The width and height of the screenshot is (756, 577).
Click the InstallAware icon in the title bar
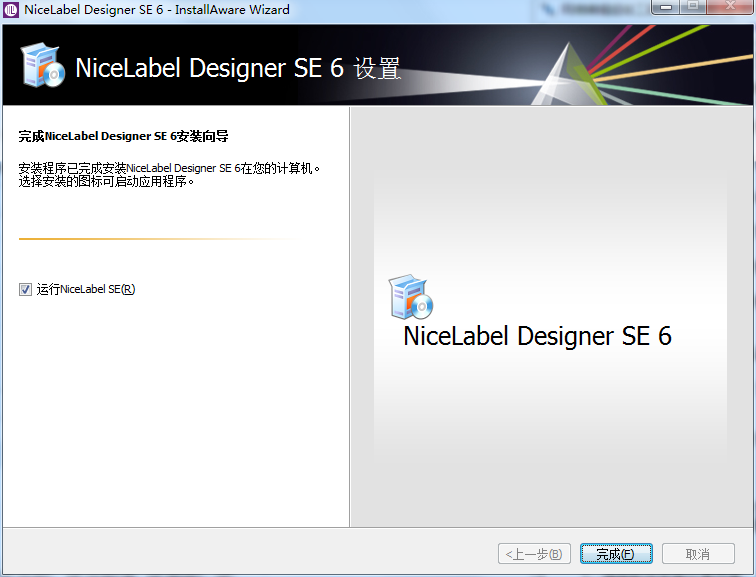coord(12,10)
